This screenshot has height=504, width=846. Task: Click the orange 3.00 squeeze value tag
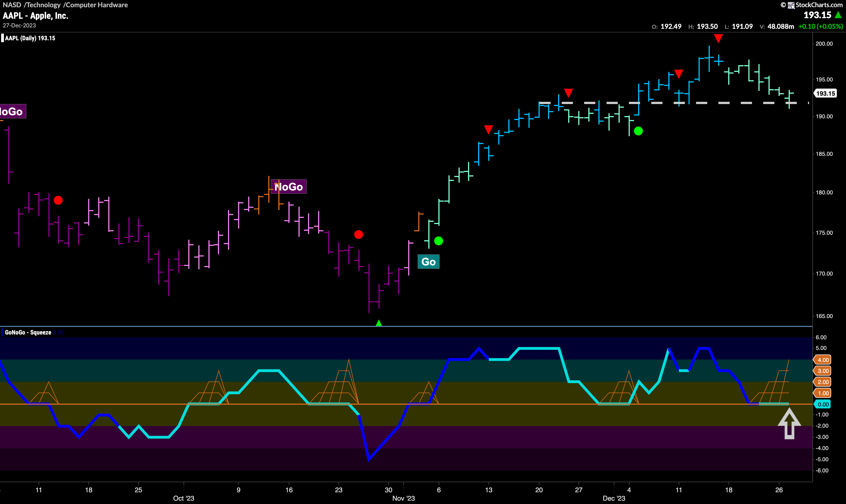(822, 371)
